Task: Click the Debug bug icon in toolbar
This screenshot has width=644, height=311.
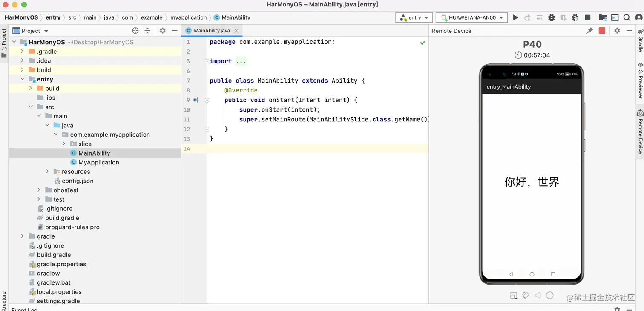Action: coord(552,17)
